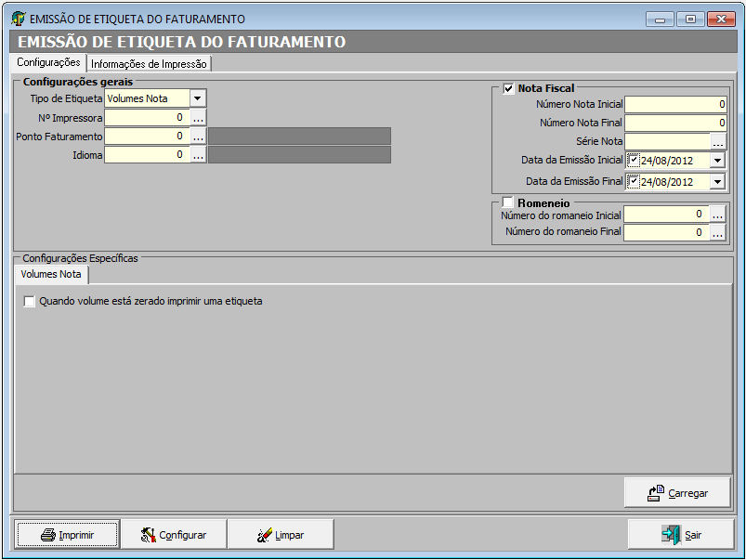Open Data da Emissão Inicial calendar dropdown
The image size is (746, 560).
[x=716, y=160]
